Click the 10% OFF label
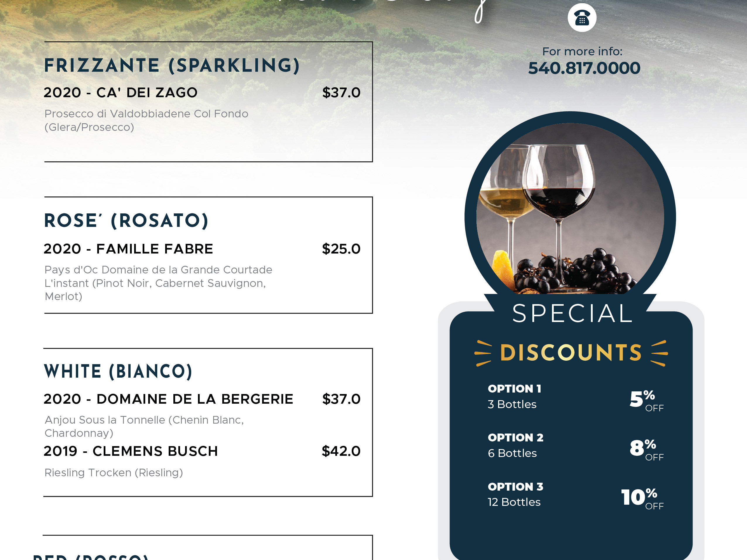 (643, 498)
